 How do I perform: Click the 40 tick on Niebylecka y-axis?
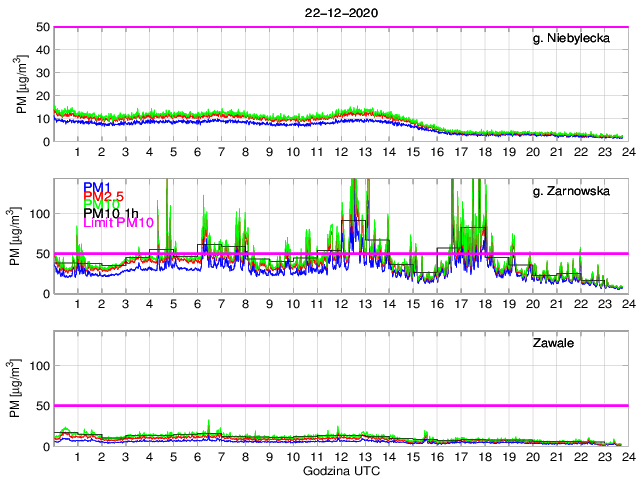[x=43, y=50]
